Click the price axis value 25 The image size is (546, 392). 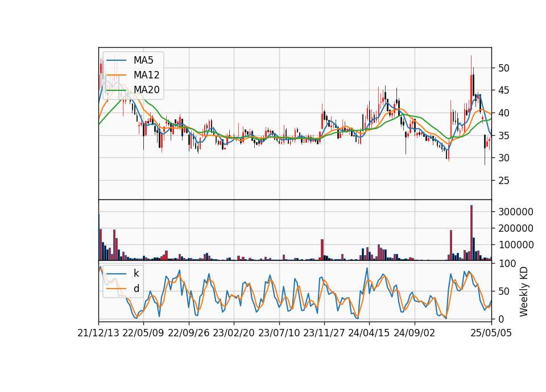click(503, 181)
